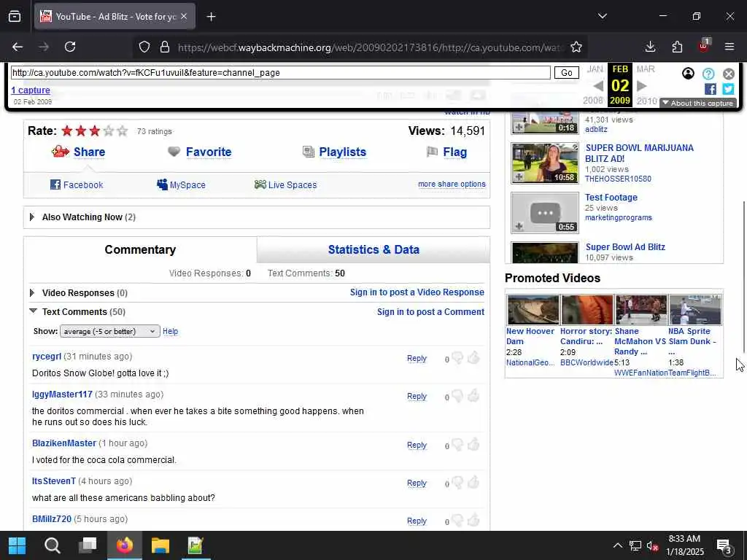Reply to rycegrl's comment
Viewport: 747px width, 560px height.
click(x=417, y=359)
